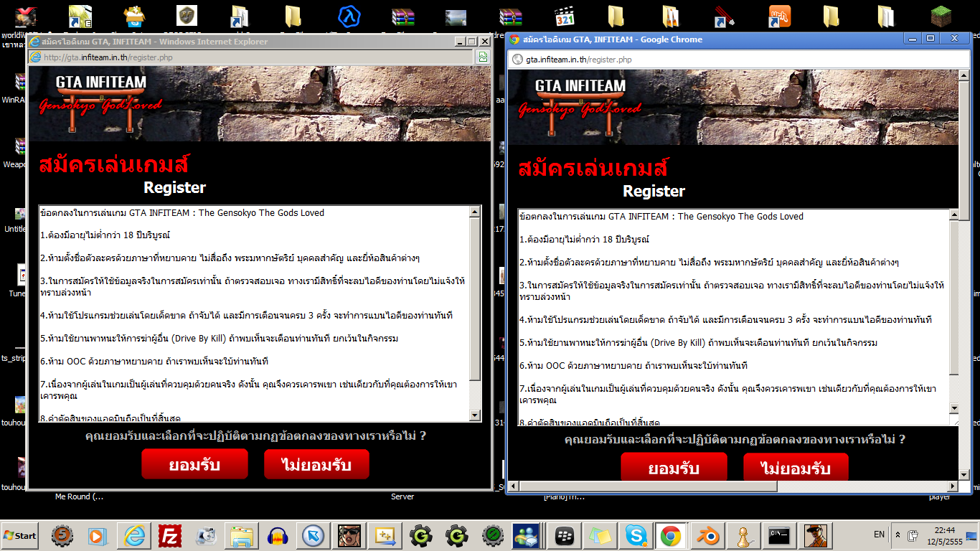Viewport: 980px width, 551px height.
Task: Open the green gear with slash taskbar icon
Action: pyautogui.click(x=493, y=535)
